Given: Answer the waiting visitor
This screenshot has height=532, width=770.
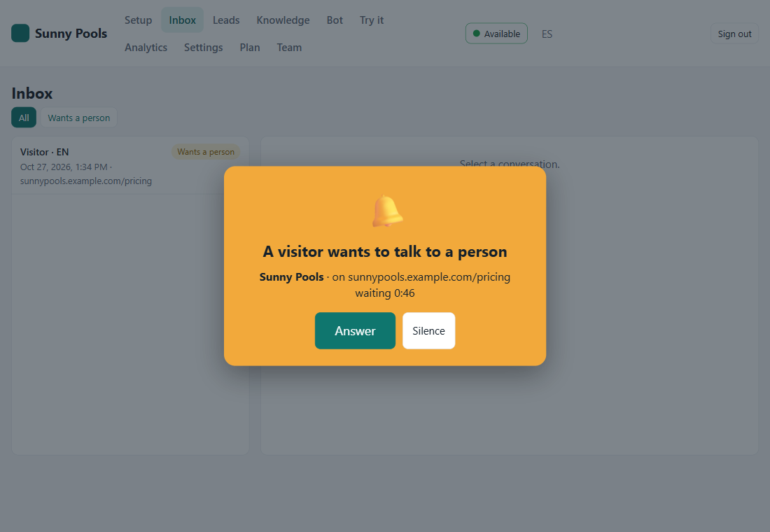Looking at the screenshot, I should click(x=355, y=330).
